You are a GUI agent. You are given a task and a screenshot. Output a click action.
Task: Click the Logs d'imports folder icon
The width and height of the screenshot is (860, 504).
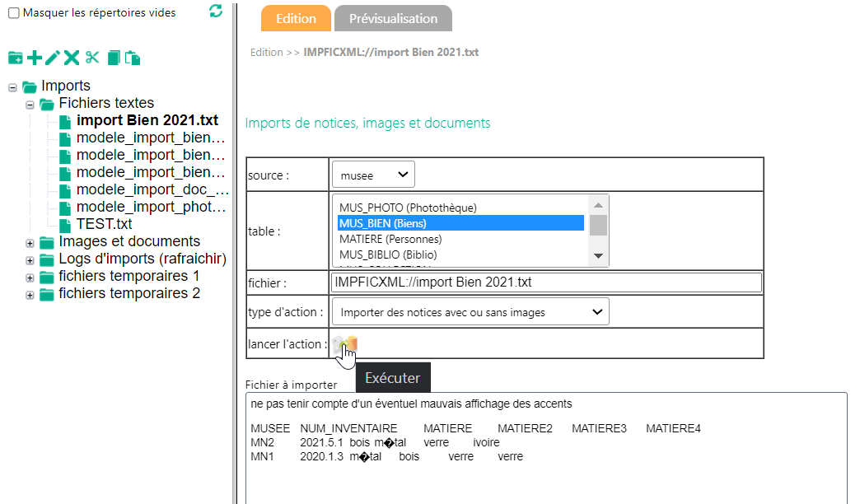tap(47, 260)
